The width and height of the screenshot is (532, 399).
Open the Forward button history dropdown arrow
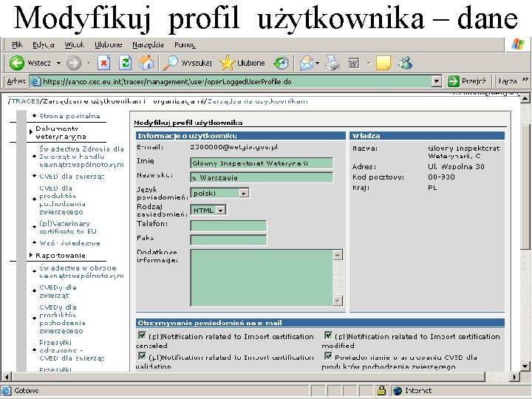click(89, 63)
